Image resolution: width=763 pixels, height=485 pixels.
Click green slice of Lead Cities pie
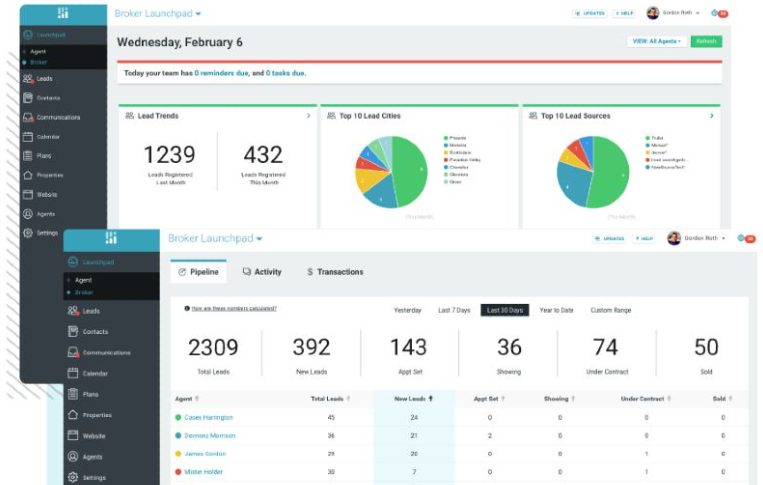[411, 171]
